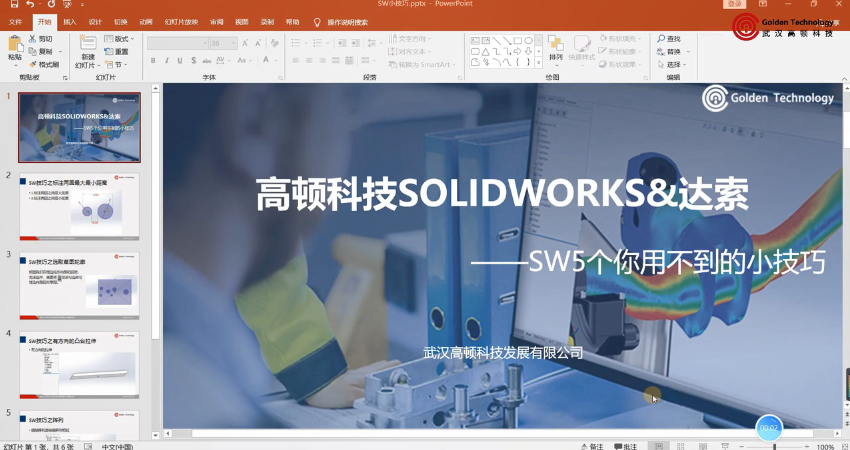This screenshot has width=850, height=450.
Task: Click the Undo arrow icon
Action: 30,4
